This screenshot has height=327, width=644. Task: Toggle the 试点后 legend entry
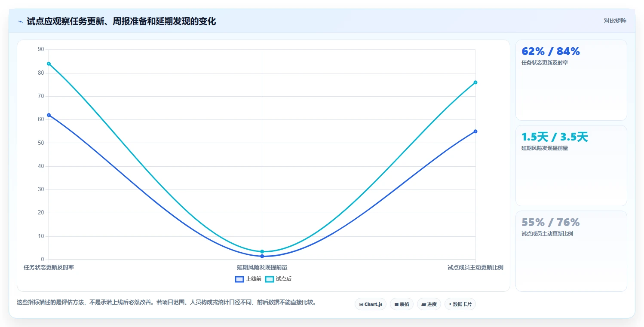pos(278,279)
